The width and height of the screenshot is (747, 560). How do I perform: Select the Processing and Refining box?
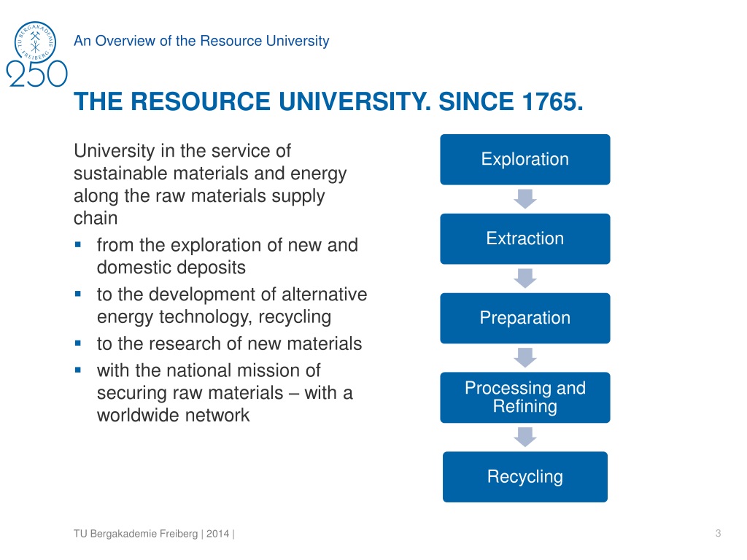(525, 397)
